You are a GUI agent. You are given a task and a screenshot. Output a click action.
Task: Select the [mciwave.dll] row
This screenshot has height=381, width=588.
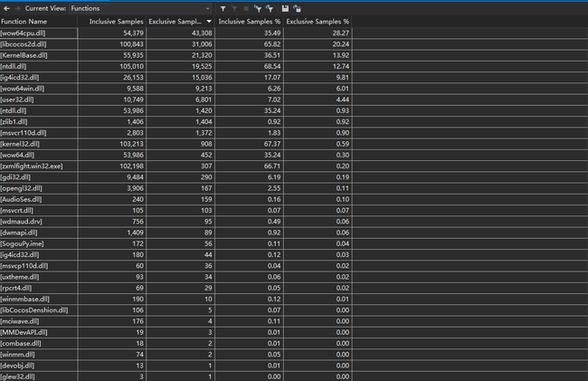point(175,321)
